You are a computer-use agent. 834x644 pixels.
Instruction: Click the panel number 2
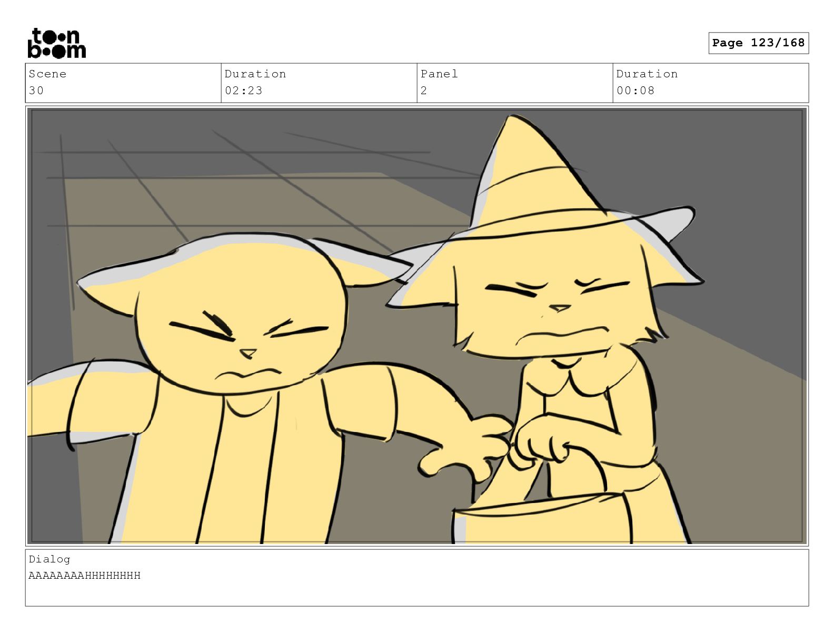pyautogui.click(x=424, y=90)
